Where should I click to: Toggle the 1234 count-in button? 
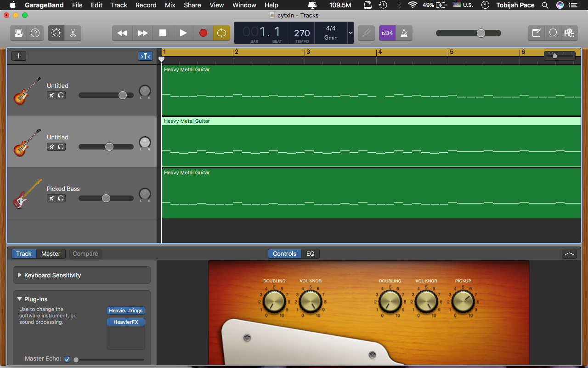[x=387, y=33]
